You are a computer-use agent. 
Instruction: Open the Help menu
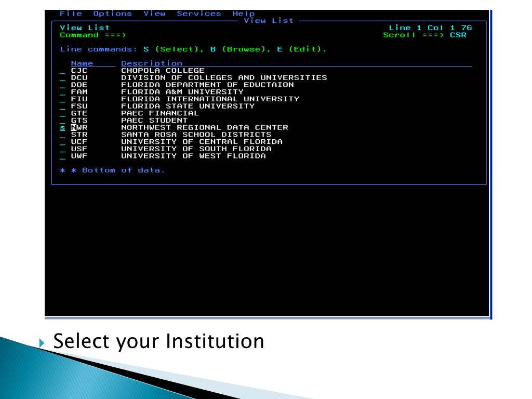(x=244, y=14)
